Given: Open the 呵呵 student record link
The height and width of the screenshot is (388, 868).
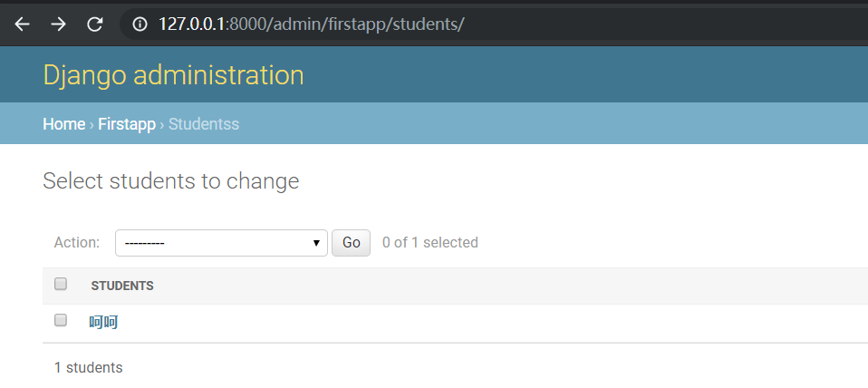Looking at the screenshot, I should (103, 322).
